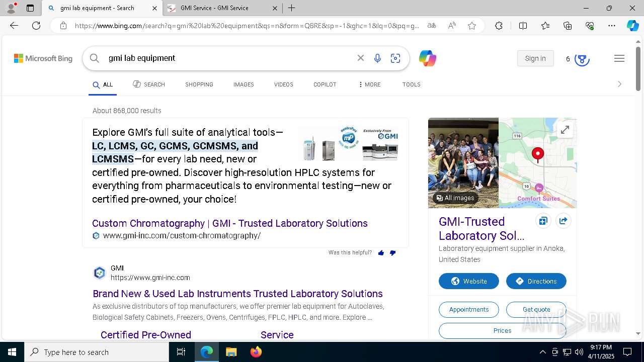Launch Firefox from the taskbar

[x=256, y=352]
